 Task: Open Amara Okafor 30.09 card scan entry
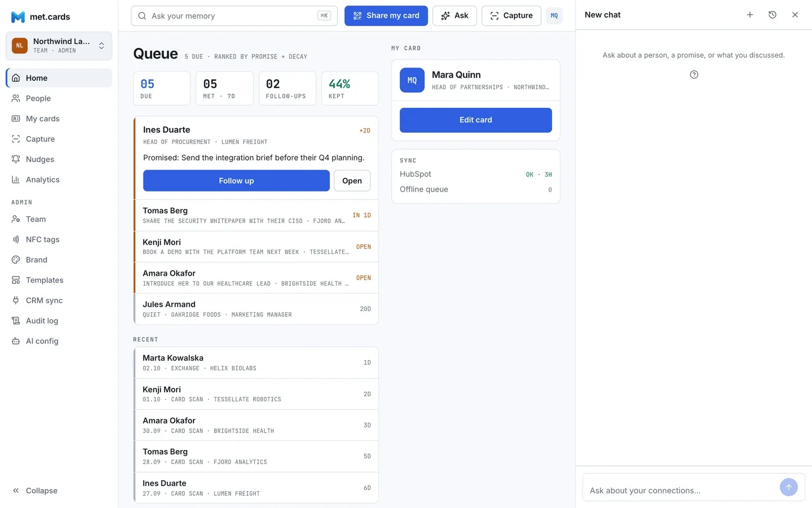coord(256,425)
